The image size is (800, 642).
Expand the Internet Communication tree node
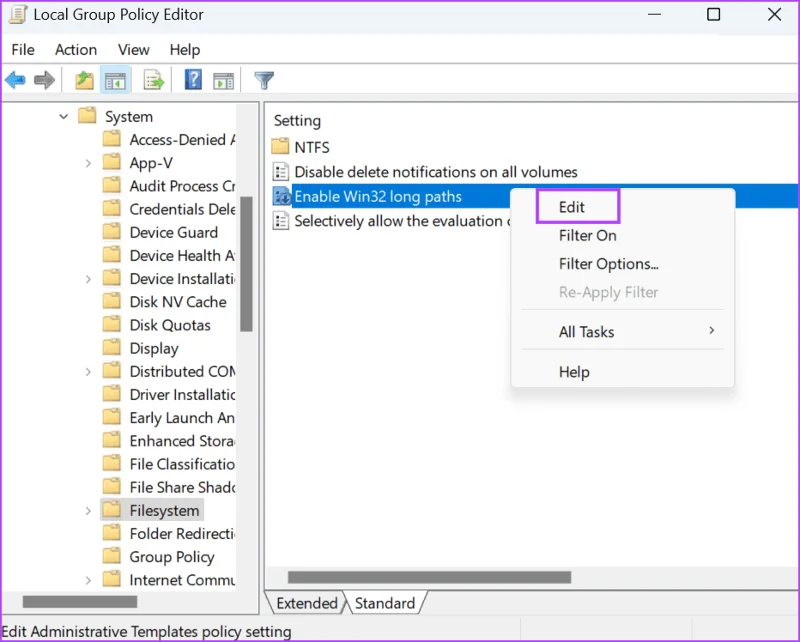click(x=88, y=580)
